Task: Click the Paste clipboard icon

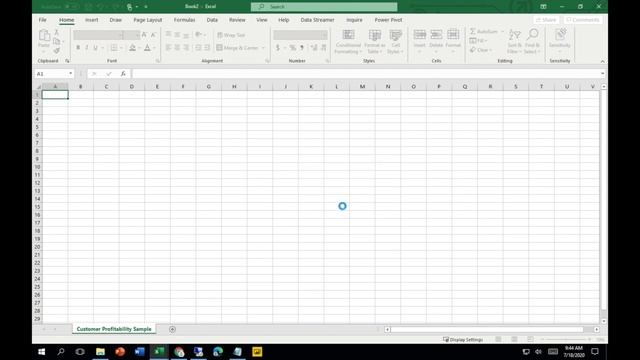Action: pyautogui.click(x=44, y=36)
